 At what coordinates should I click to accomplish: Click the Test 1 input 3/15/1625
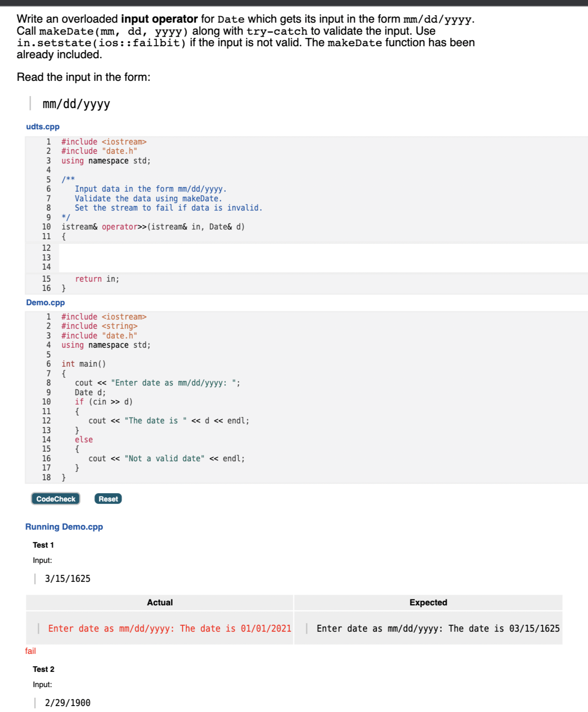[x=67, y=578]
